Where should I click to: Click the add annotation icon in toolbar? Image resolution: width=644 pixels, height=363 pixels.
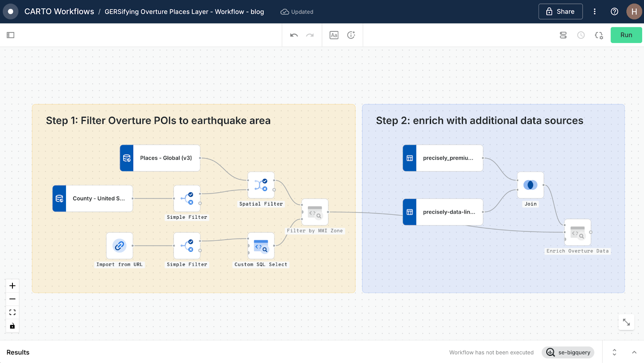tap(351, 35)
